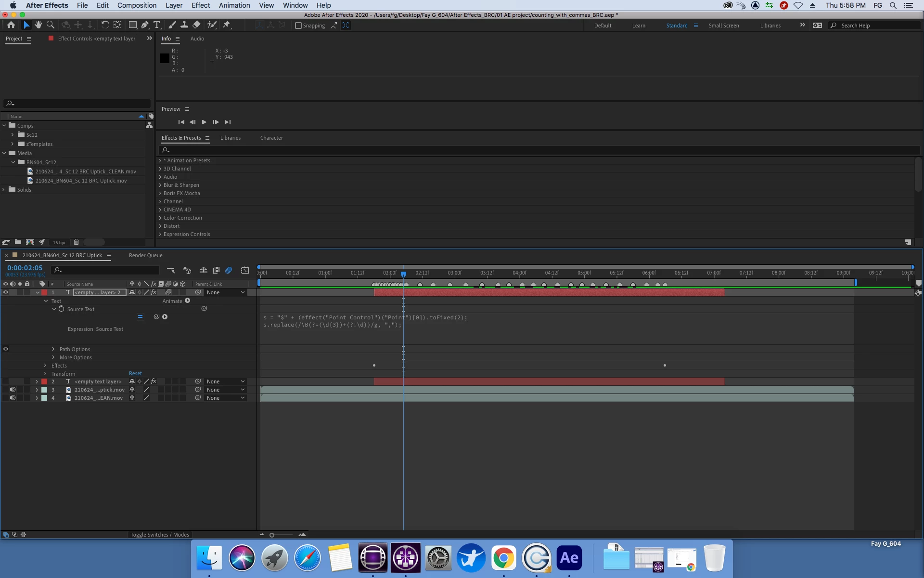
Task: Open the Composition menu
Action: (x=137, y=5)
